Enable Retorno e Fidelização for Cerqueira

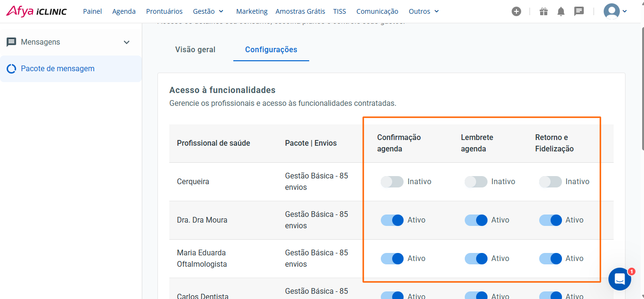click(x=550, y=182)
